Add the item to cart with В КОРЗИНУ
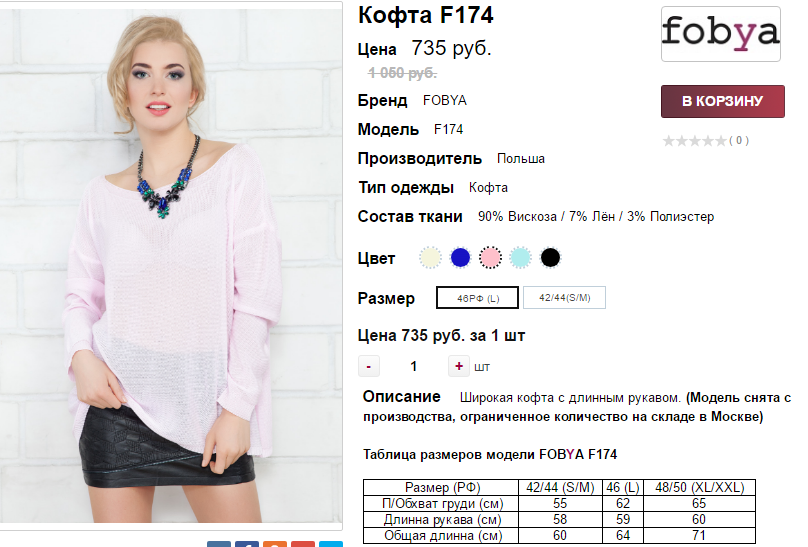The height and width of the screenshot is (547, 808). pyautogui.click(x=722, y=101)
